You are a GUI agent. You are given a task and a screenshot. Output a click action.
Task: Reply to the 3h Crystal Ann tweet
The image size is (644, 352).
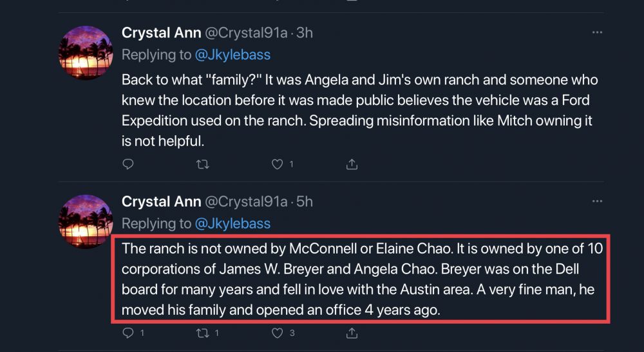[128, 164]
